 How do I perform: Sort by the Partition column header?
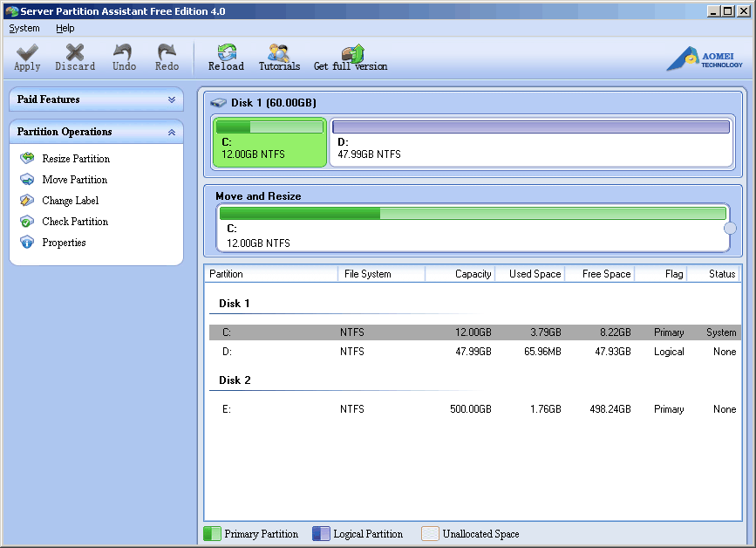(271, 273)
